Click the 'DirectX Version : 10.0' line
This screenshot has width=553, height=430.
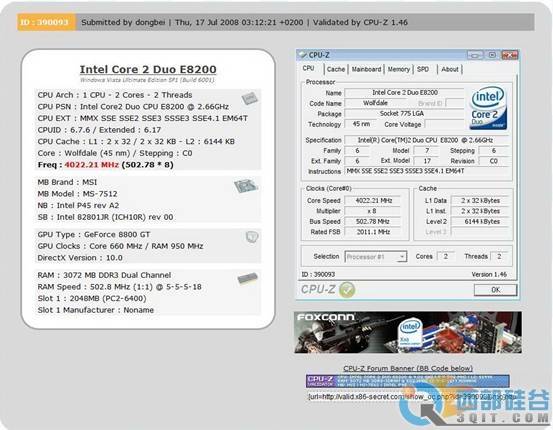click(x=80, y=258)
